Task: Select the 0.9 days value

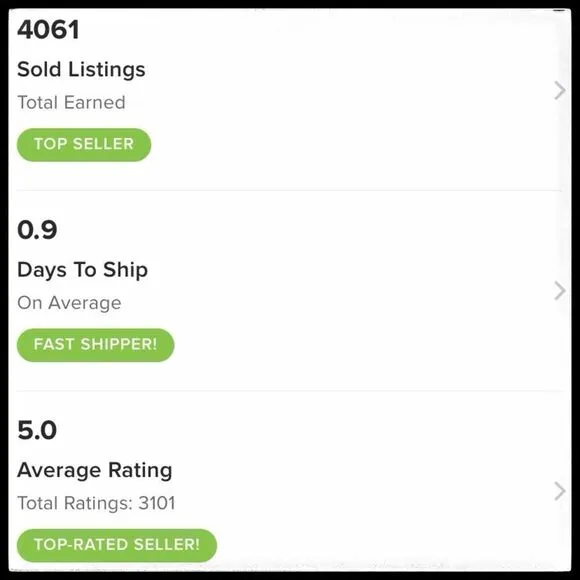Action: point(37,230)
